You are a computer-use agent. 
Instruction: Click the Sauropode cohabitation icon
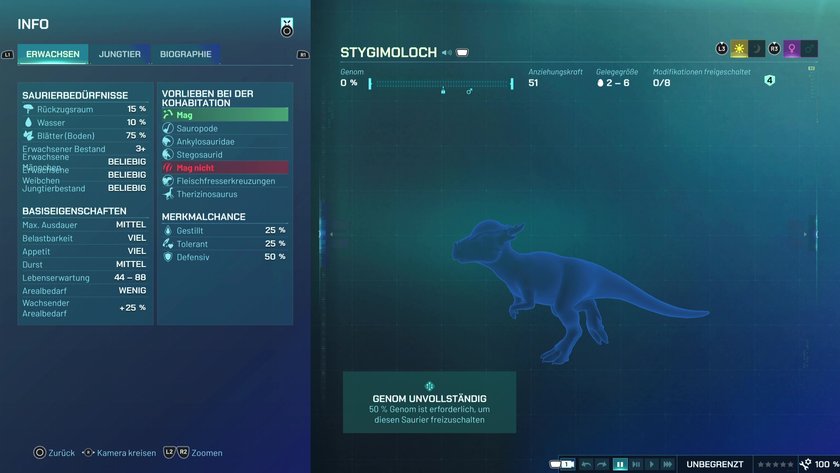pyautogui.click(x=168, y=128)
